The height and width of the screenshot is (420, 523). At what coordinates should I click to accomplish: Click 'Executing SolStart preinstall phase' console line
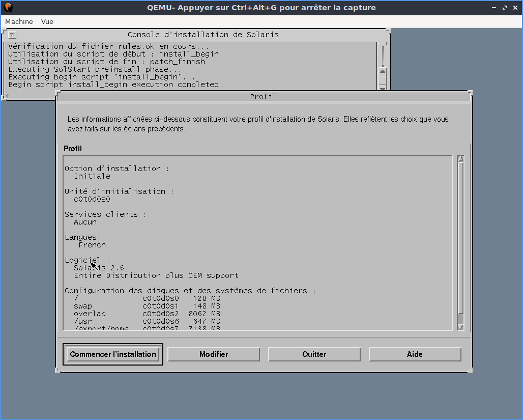[95, 69]
